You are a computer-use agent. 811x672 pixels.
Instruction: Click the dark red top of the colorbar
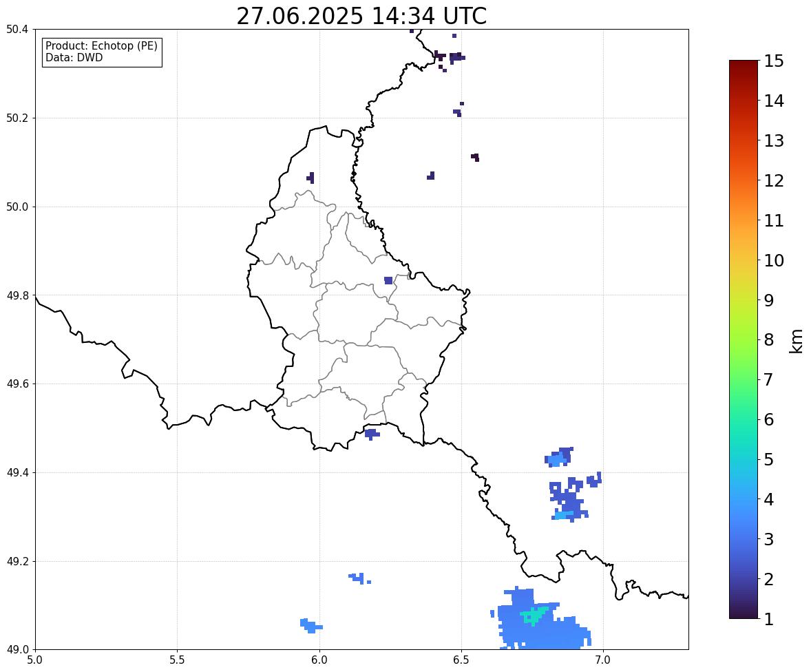(x=744, y=65)
